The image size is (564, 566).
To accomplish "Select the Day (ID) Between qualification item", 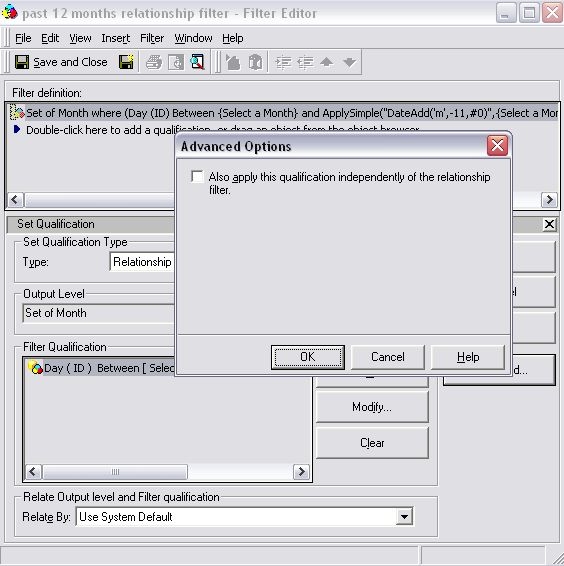I will (x=101, y=368).
